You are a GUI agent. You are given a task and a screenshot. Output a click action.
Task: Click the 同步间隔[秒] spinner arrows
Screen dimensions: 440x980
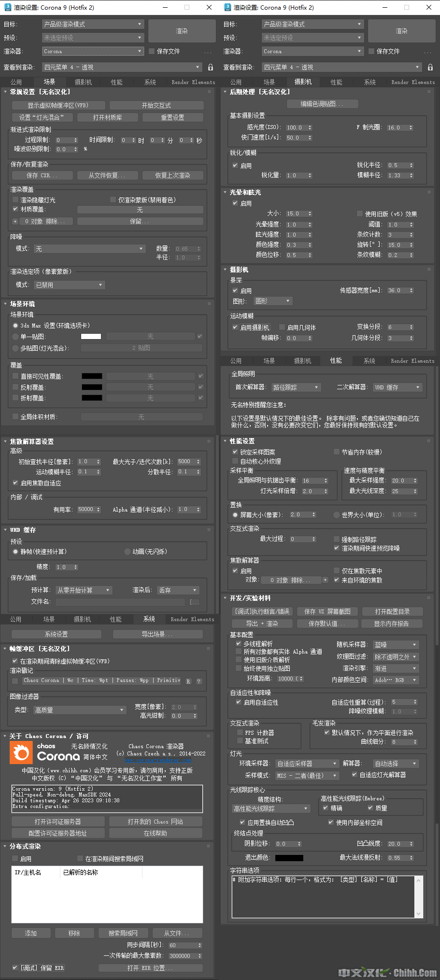pos(200,945)
